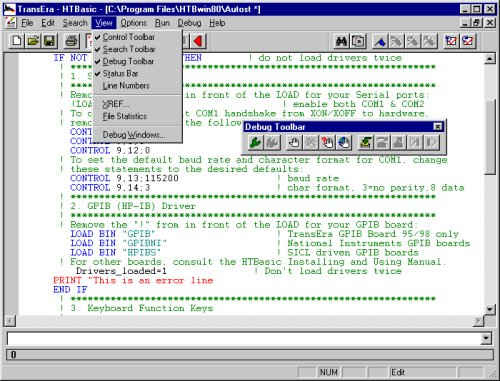This screenshot has width=500, height=381.
Task: Open the Options menu
Action: (x=134, y=23)
